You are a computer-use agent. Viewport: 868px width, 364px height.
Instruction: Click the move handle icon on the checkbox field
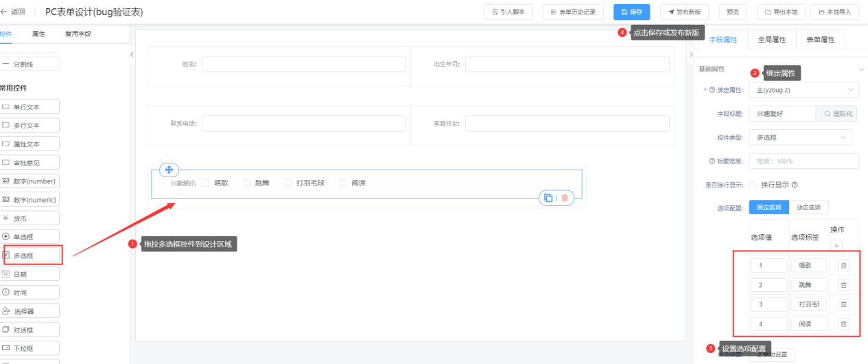[169, 170]
